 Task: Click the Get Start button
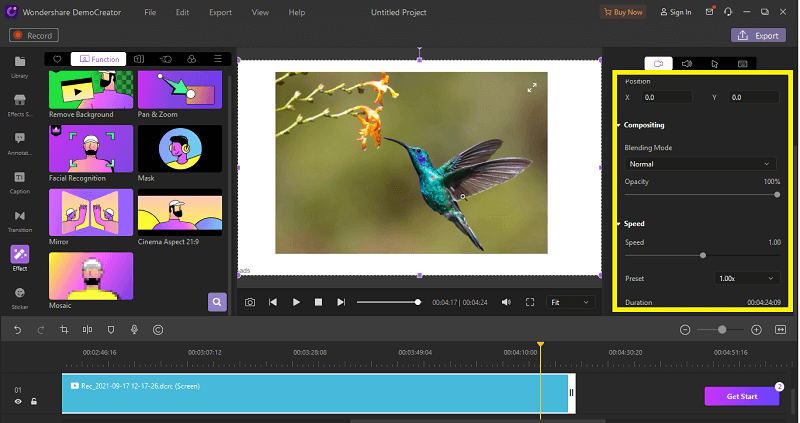(x=742, y=396)
